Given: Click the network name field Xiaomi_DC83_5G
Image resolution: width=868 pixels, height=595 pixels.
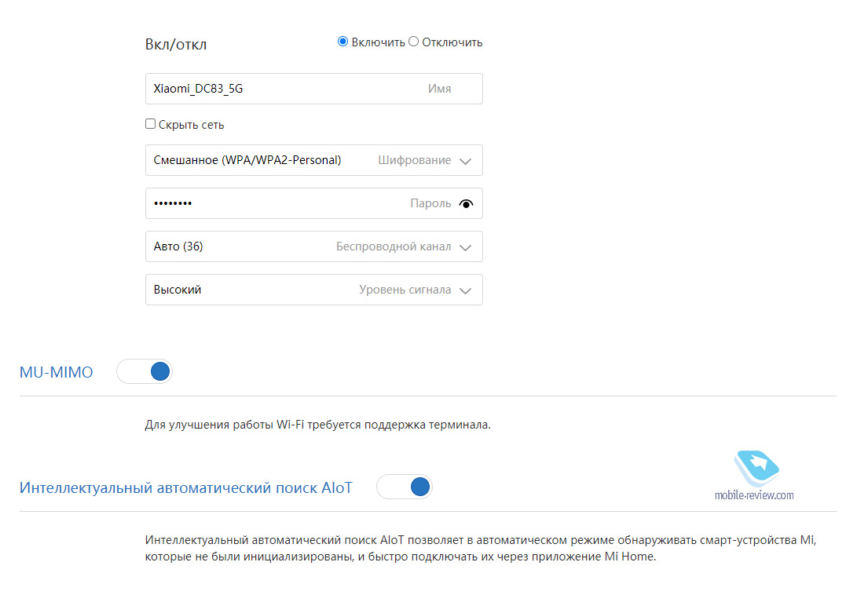Looking at the screenshot, I should pos(314,89).
